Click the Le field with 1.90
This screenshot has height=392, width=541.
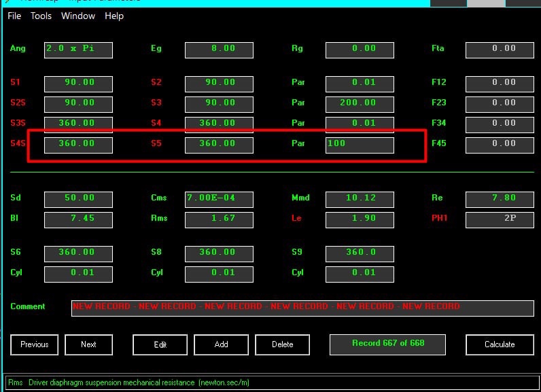[x=360, y=220]
